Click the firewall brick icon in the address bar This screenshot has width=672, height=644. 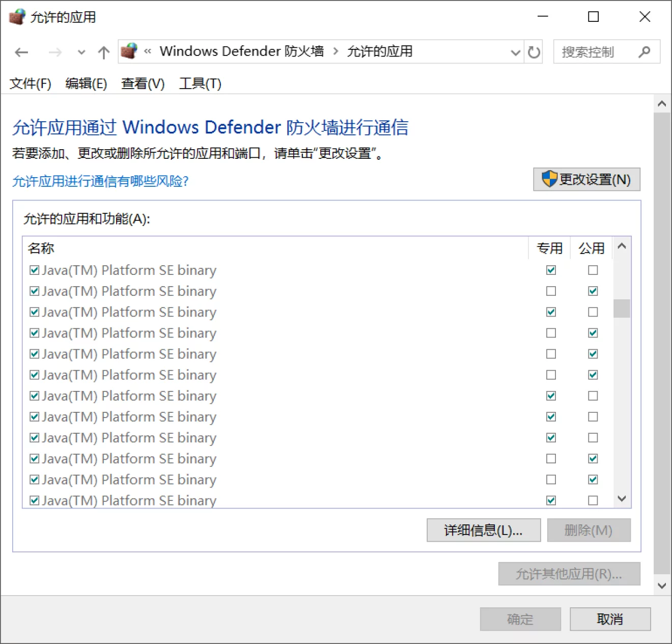[129, 51]
